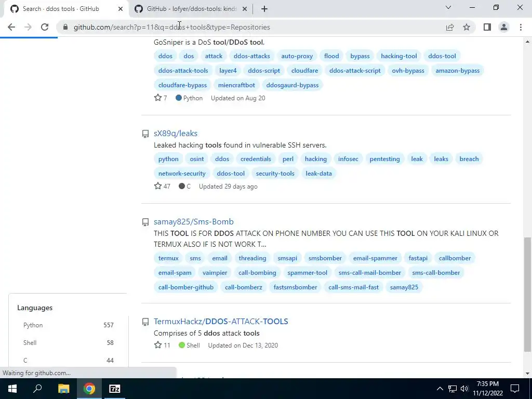The height and width of the screenshot is (399, 532).
Task: Click the 'ddosgaurd-bypass' topic tag
Action: point(292,85)
